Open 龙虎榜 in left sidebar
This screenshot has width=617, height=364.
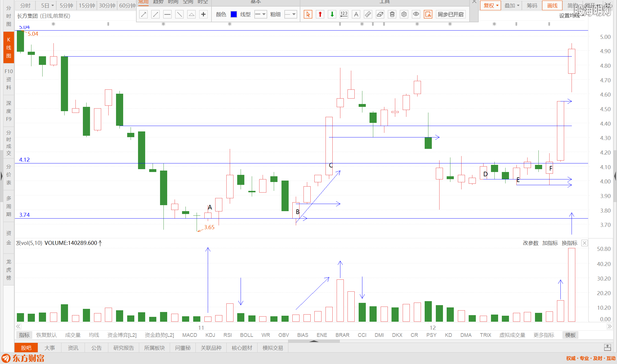pos(9,269)
